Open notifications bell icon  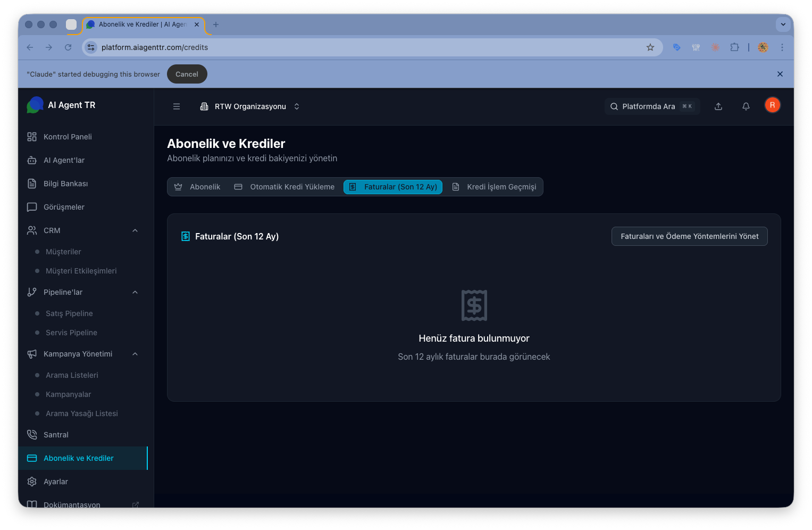point(746,106)
